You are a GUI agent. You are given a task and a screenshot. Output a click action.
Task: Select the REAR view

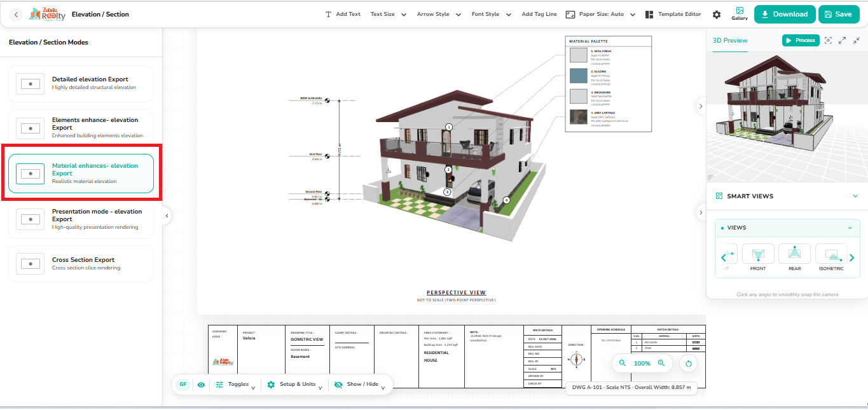click(794, 257)
